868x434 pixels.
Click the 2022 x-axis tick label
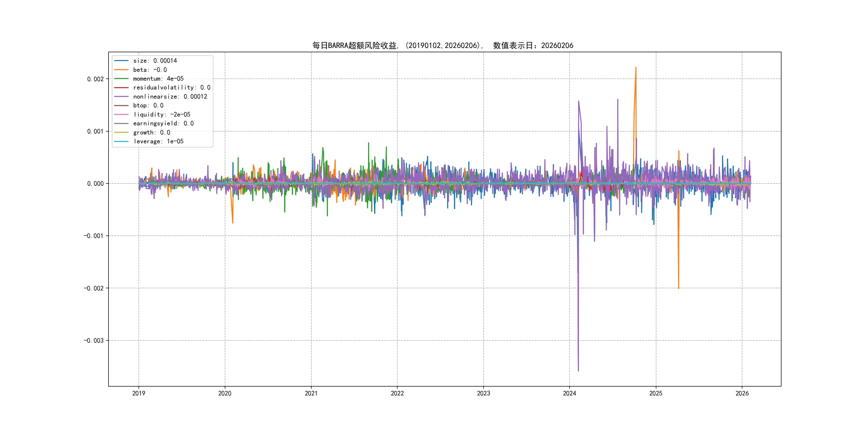pos(397,393)
